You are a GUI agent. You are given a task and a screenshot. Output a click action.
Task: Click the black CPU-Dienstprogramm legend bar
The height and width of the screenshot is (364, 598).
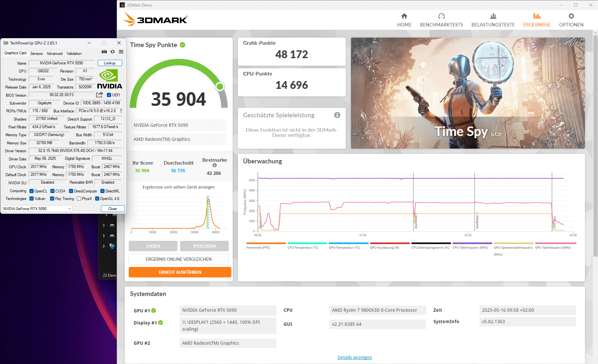click(431, 243)
